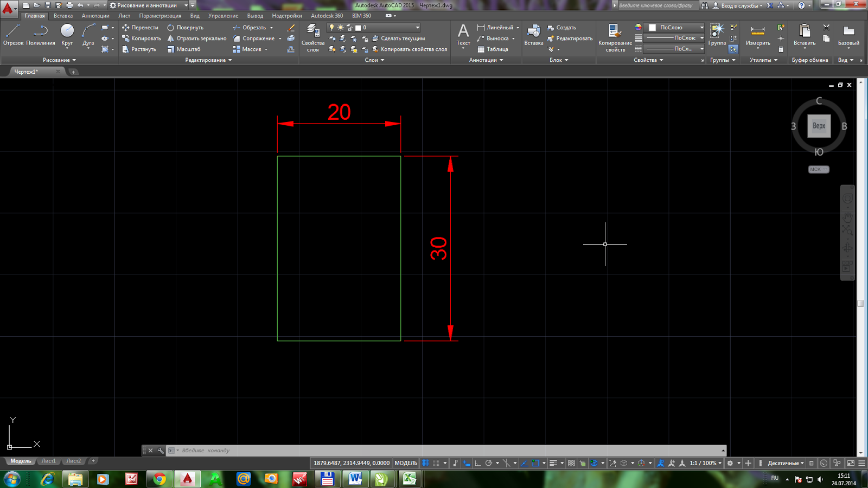Click the МСК coordinate system button

(819, 169)
